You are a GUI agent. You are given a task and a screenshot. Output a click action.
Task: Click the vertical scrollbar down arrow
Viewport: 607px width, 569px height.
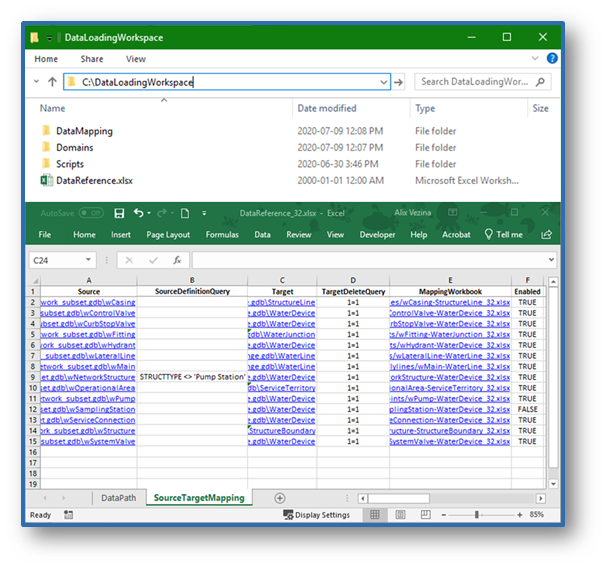553,484
